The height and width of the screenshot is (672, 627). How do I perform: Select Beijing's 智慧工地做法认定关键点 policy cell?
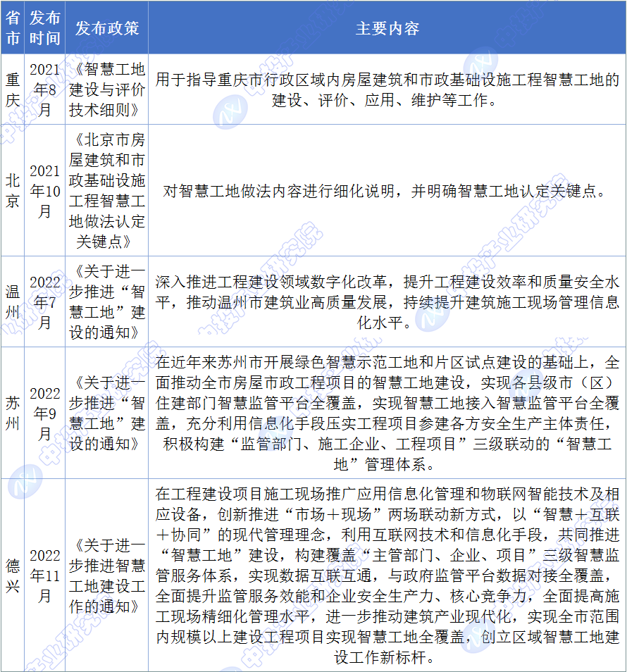click(107, 191)
